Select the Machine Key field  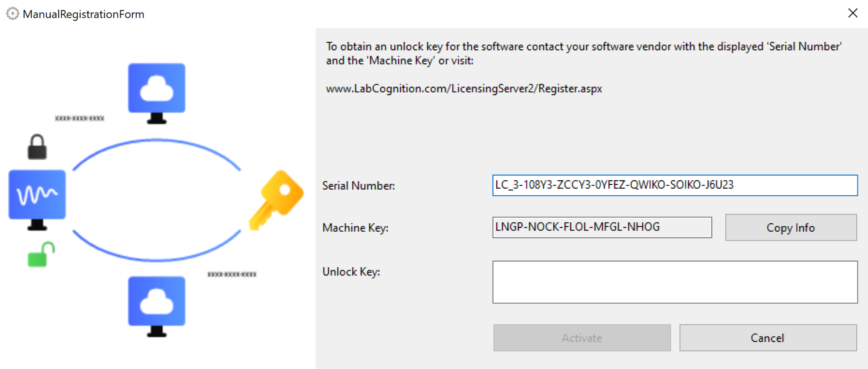click(x=602, y=227)
